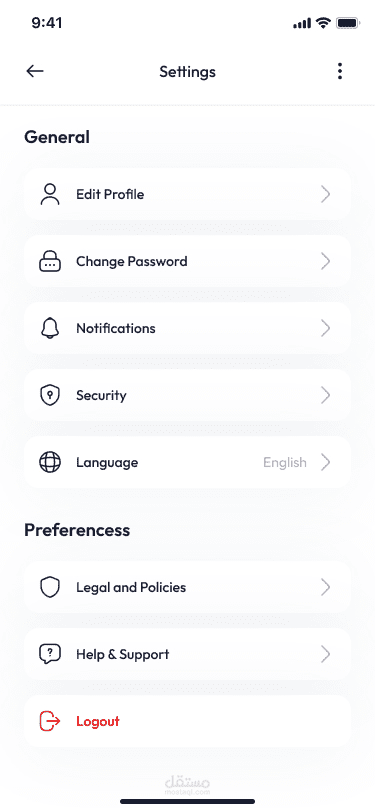This screenshot has width=375, height=812.
Task: Click the globe icon next to Language
Action: pyautogui.click(x=50, y=462)
